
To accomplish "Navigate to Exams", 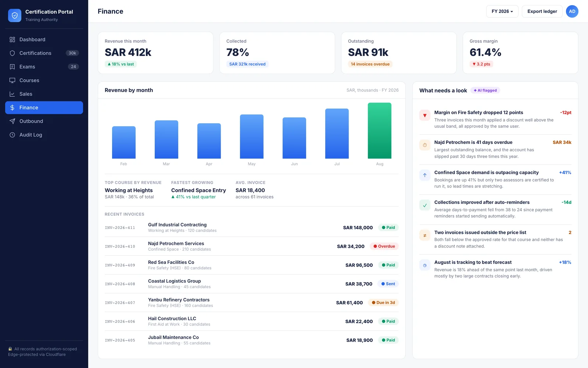I will [x=44, y=67].
